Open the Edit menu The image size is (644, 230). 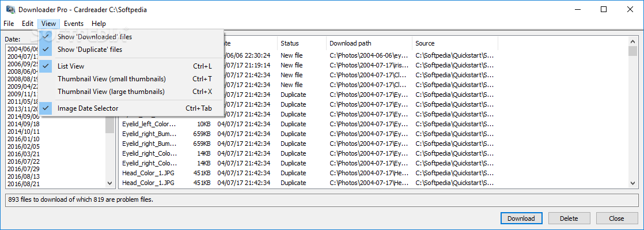[x=28, y=24]
